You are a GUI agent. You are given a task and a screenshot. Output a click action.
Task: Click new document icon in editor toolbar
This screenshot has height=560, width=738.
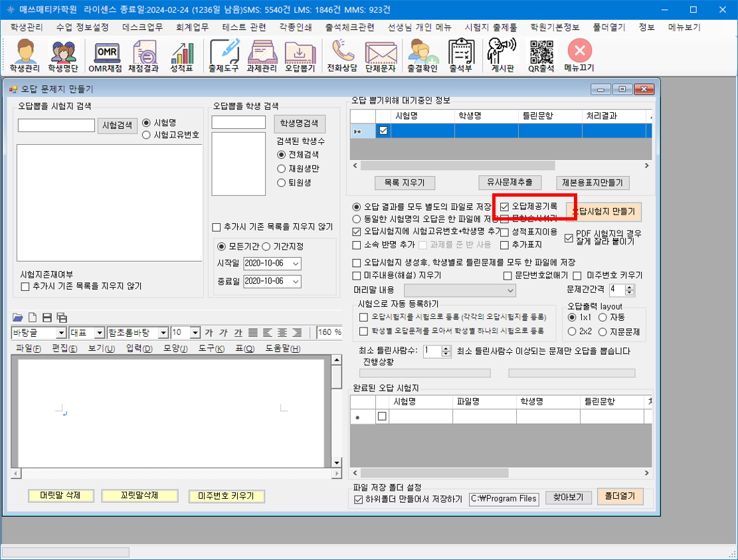coord(33,317)
